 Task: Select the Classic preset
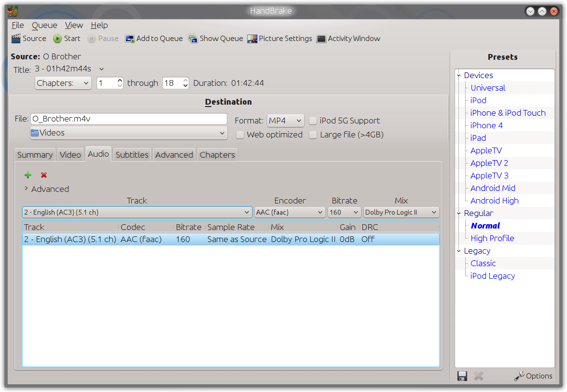point(483,264)
